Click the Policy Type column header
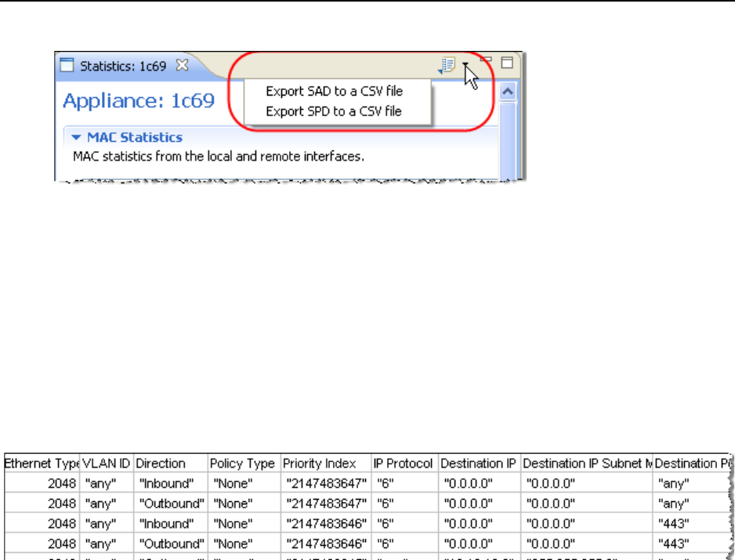This screenshot has width=735, height=560. click(x=242, y=464)
